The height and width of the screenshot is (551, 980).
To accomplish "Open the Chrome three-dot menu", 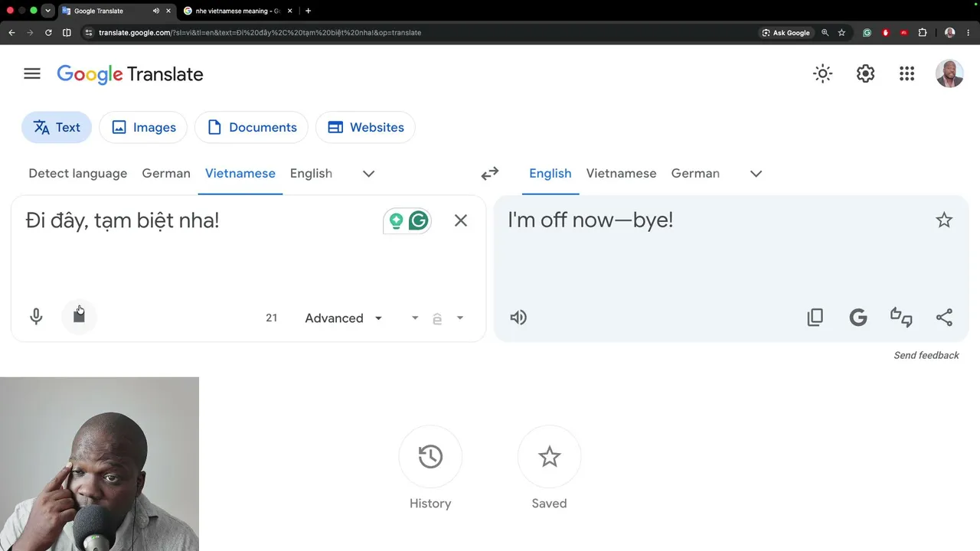I will (969, 33).
